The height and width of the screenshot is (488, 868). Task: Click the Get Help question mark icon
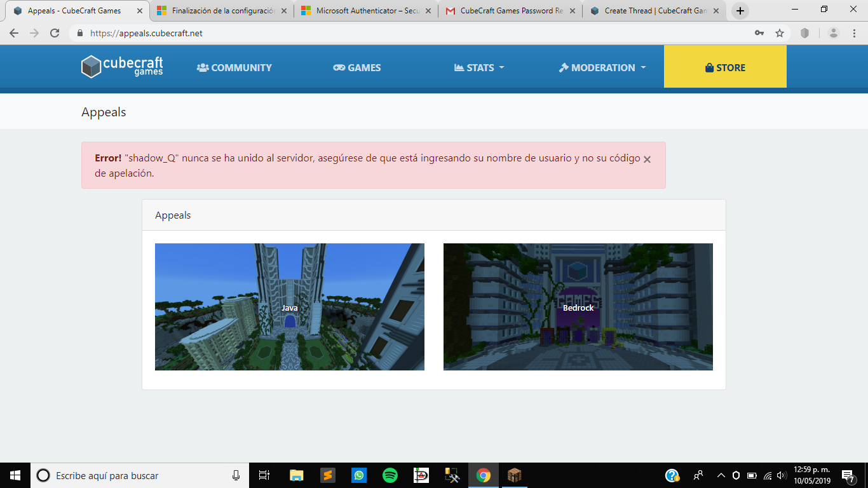pyautogui.click(x=672, y=475)
